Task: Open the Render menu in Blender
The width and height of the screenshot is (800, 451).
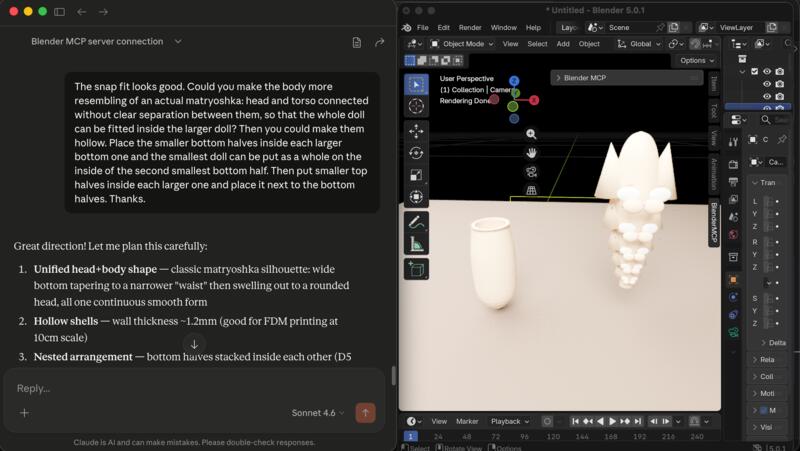Action: 470,28
